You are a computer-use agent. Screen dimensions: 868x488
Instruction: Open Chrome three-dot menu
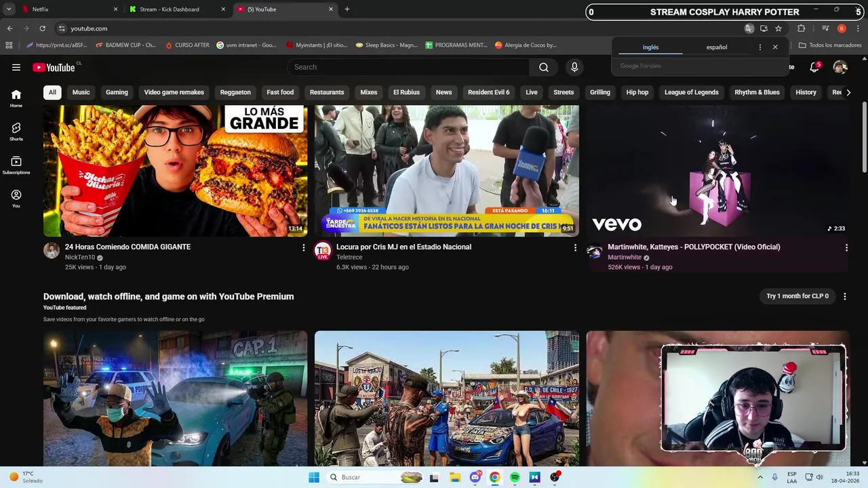point(858,28)
